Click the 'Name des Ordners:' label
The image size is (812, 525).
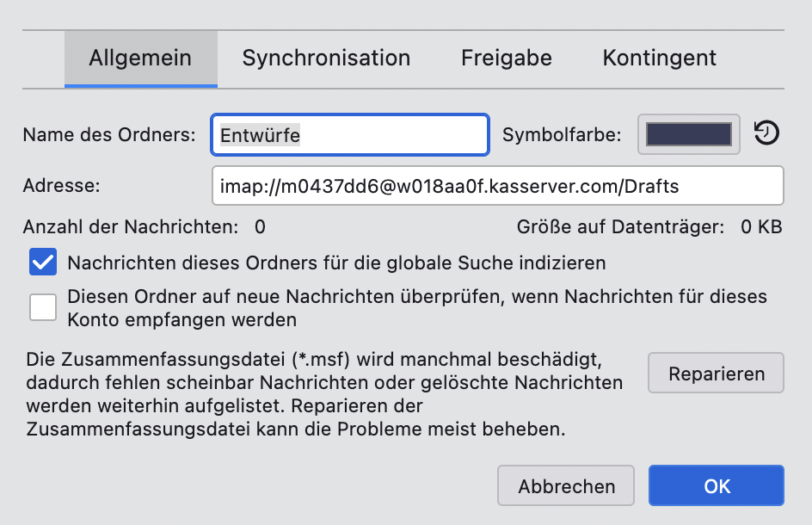(109, 135)
